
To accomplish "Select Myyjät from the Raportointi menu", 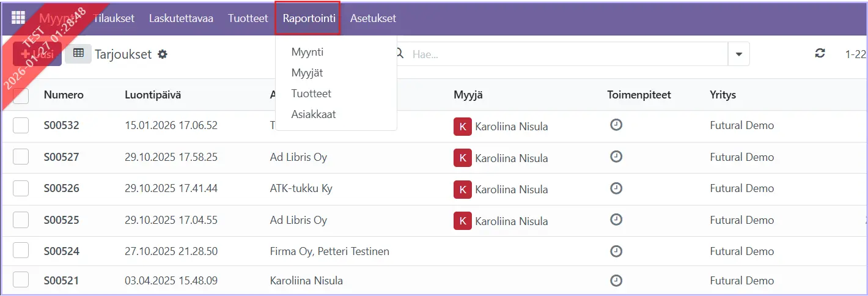I will click(x=307, y=73).
